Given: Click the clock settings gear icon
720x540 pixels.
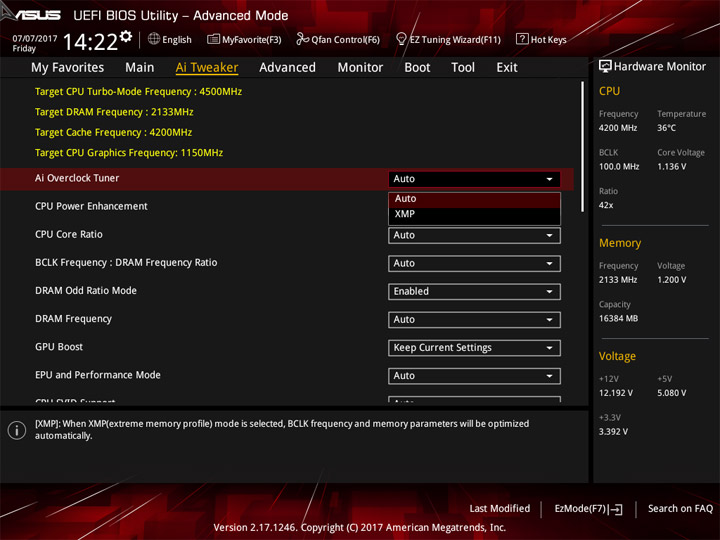Looking at the screenshot, I should (126, 36).
